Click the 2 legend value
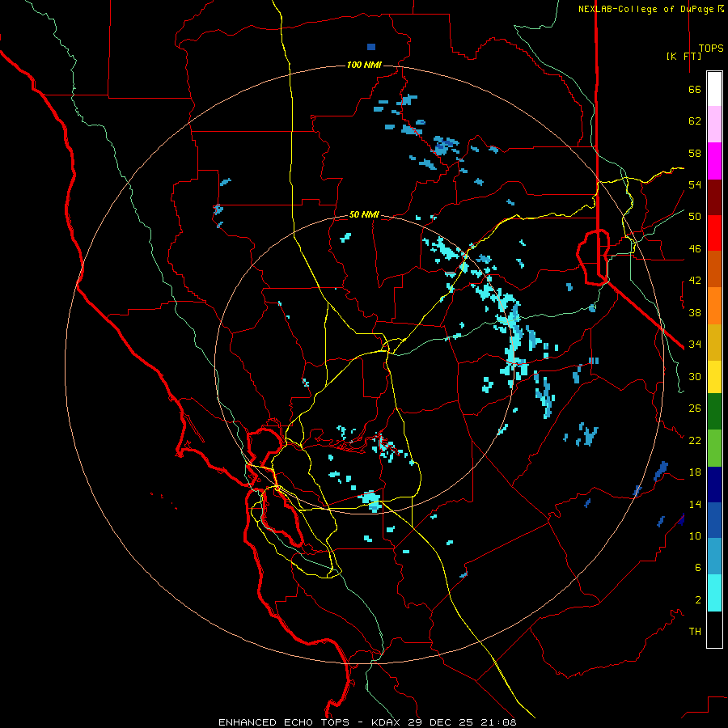The width and height of the screenshot is (728, 728). pyautogui.click(x=698, y=600)
